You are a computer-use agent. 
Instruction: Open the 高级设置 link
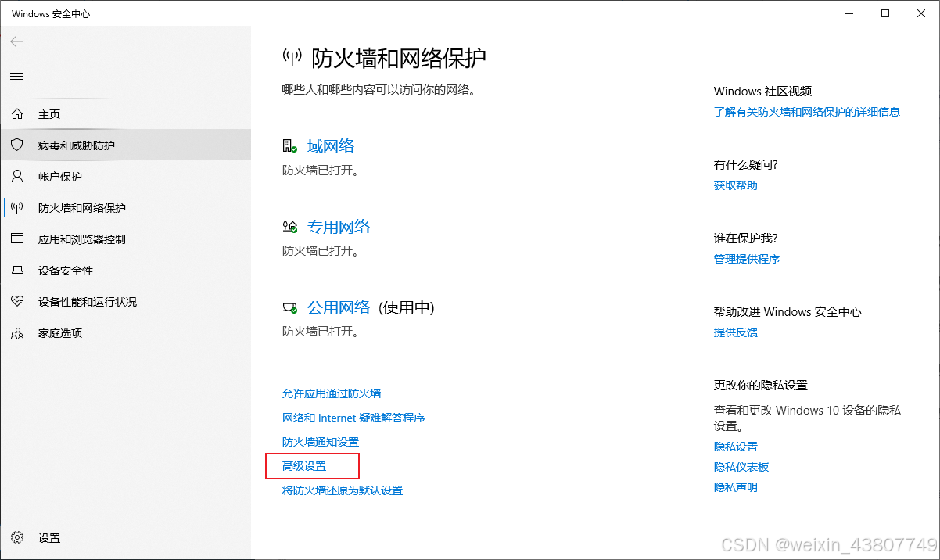(304, 466)
